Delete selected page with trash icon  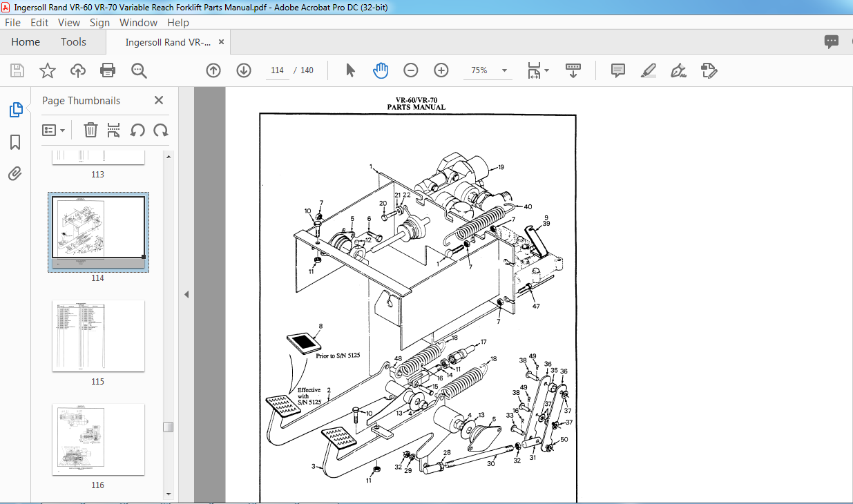90,130
